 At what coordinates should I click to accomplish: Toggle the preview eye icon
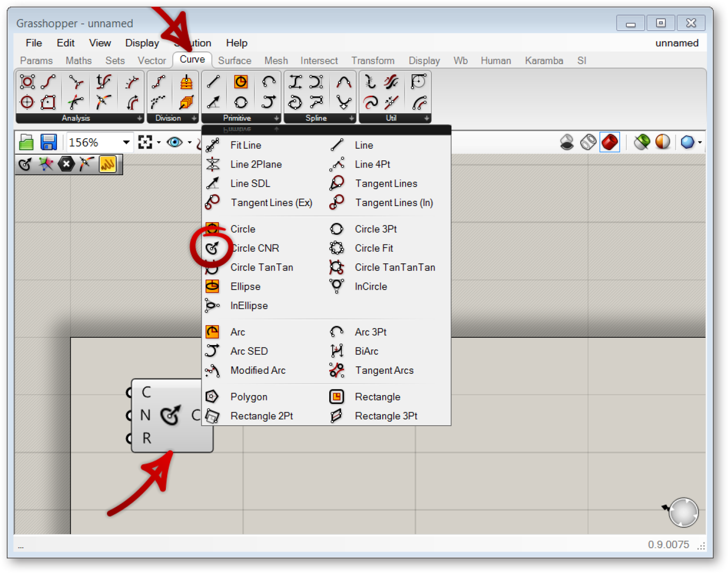[174, 142]
